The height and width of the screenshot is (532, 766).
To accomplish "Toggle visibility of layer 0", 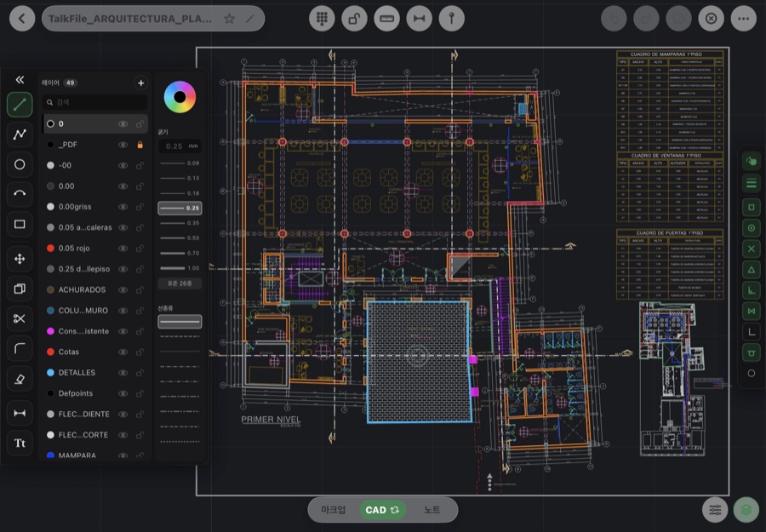I will click(123, 124).
